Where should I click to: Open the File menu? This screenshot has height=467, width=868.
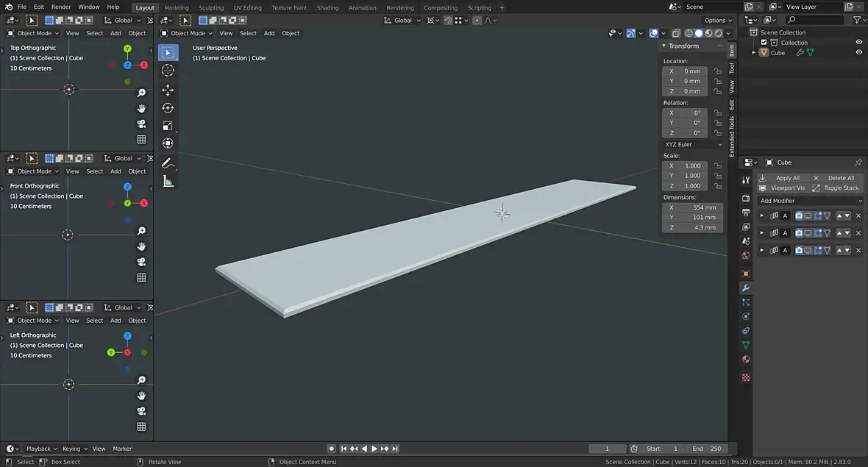[x=21, y=7]
